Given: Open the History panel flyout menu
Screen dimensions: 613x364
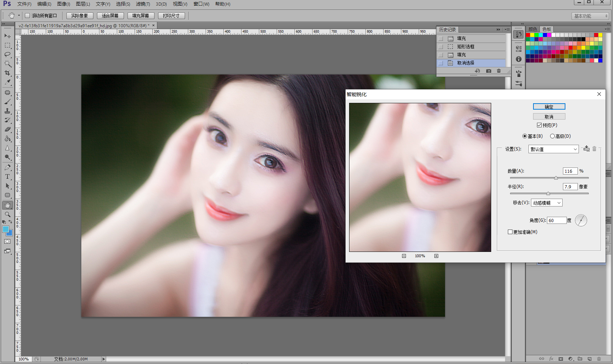Looking at the screenshot, I should point(507,29).
